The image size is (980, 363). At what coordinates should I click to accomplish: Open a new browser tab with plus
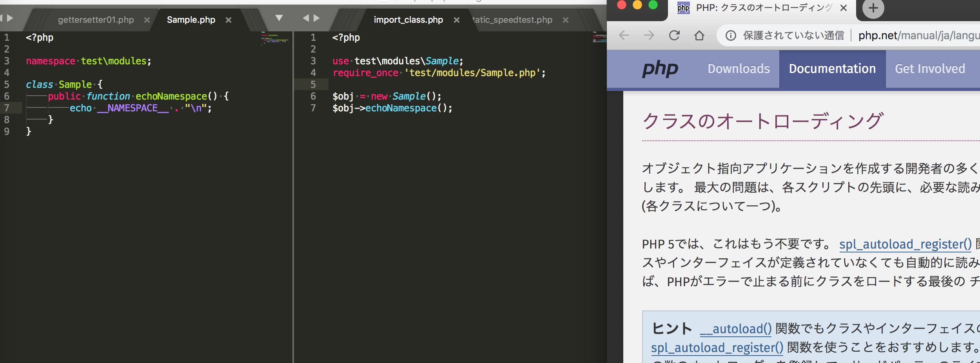click(873, 8)
